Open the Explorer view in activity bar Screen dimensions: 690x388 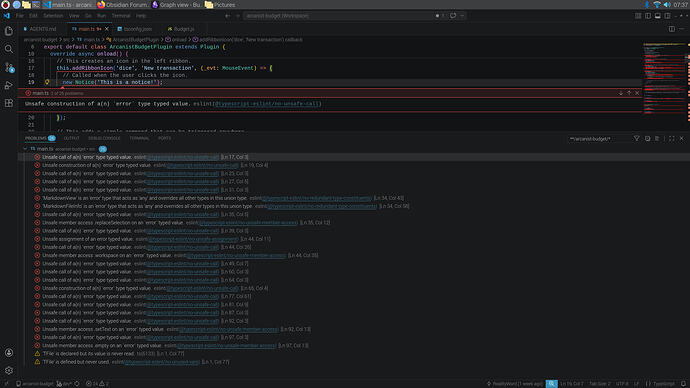tap(8, 31)
